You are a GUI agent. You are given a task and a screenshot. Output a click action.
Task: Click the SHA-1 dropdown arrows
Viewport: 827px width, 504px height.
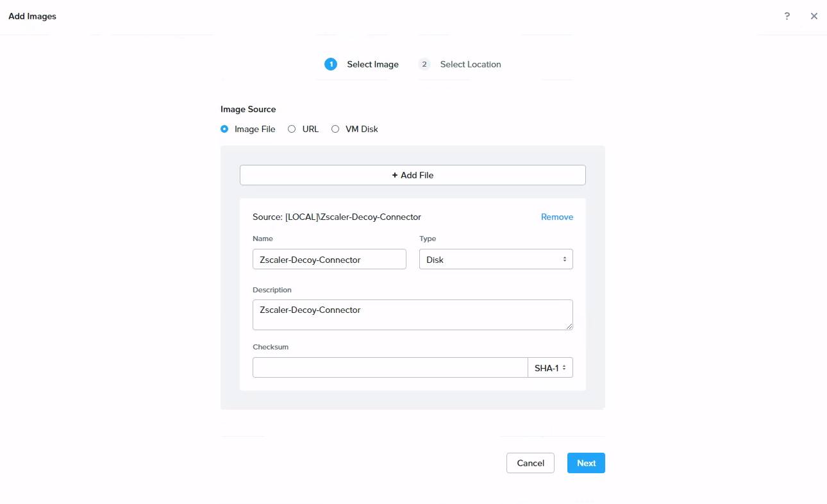564,367
